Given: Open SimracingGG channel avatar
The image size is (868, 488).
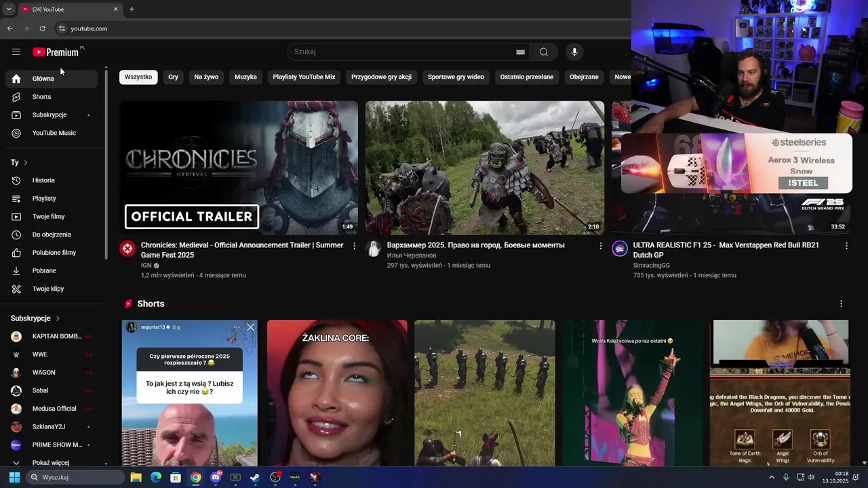Looking at the screenshot, I should [620, 249].
